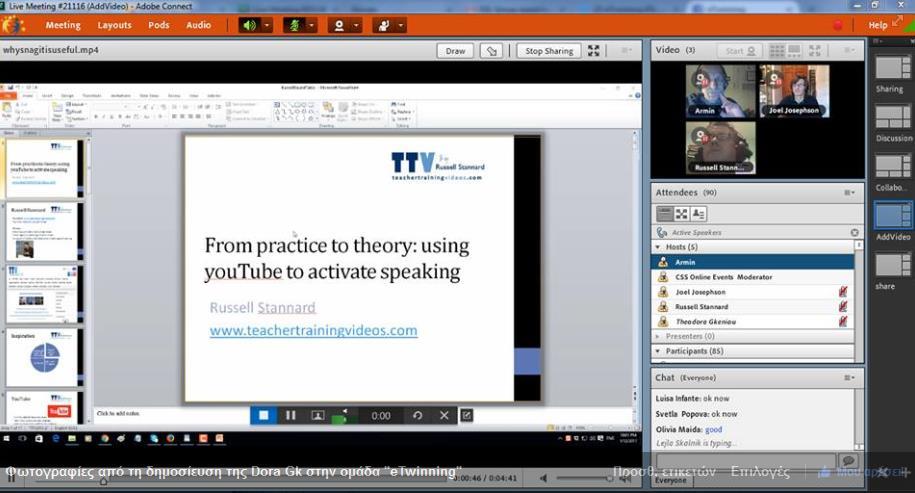Open Attendees pod options menu
Image resolution: width=915 pixels, height=493 pixels.
click(850, 193)
